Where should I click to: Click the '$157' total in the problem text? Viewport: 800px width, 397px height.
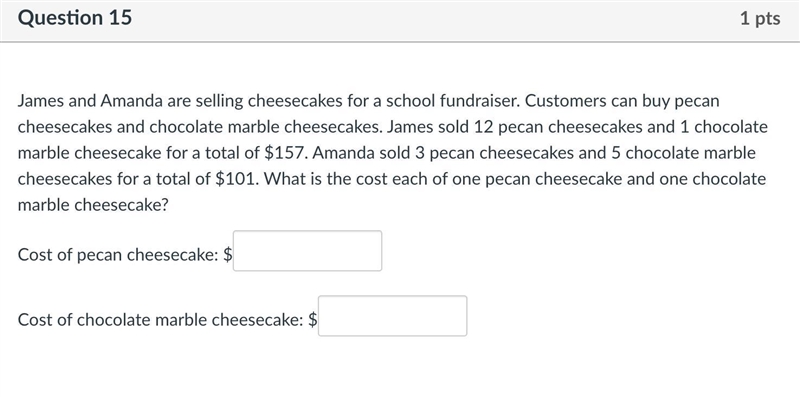[x=283, y=153]
